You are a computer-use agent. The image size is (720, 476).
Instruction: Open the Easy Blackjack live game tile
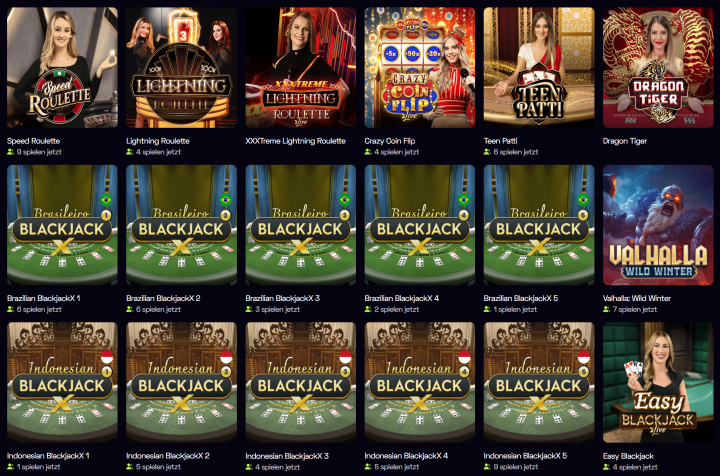tap(658, 382)
